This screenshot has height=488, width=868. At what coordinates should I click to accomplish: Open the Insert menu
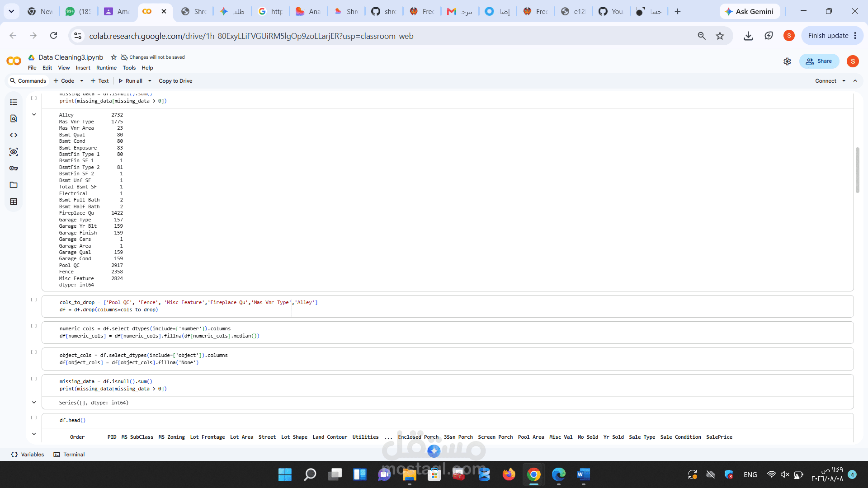point(83,68)
